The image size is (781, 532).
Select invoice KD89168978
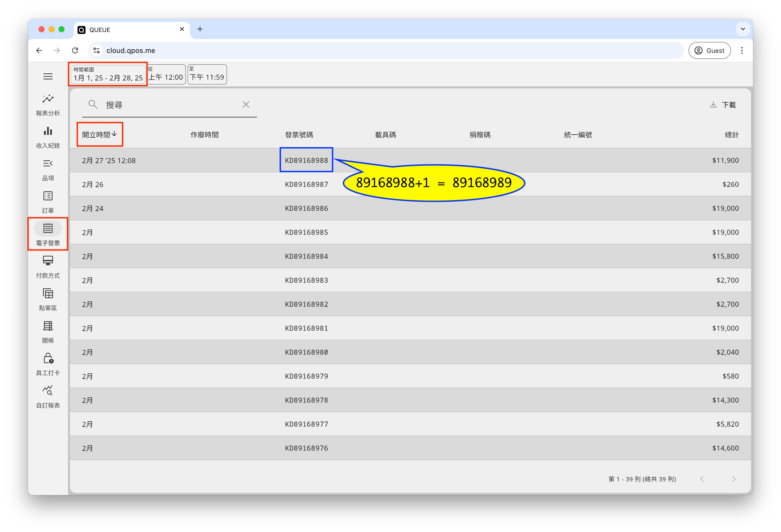(306, 400)
